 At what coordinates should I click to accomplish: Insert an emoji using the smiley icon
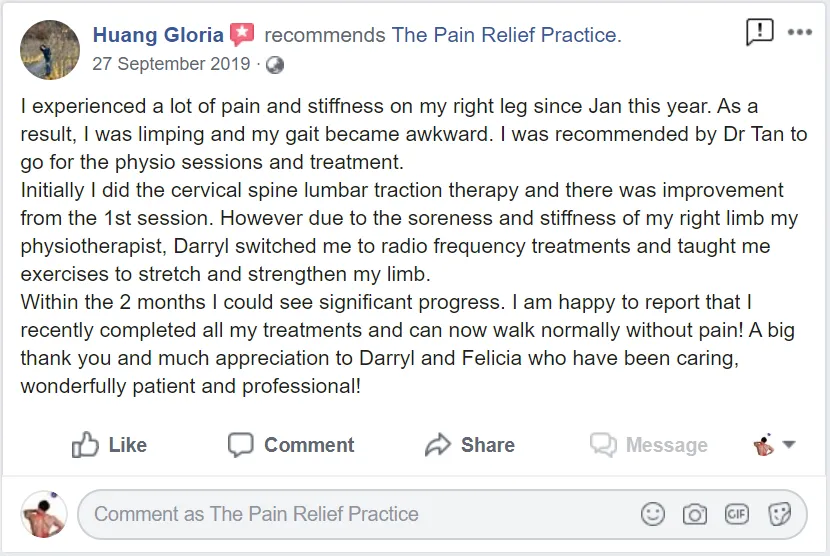coord(653,514)
